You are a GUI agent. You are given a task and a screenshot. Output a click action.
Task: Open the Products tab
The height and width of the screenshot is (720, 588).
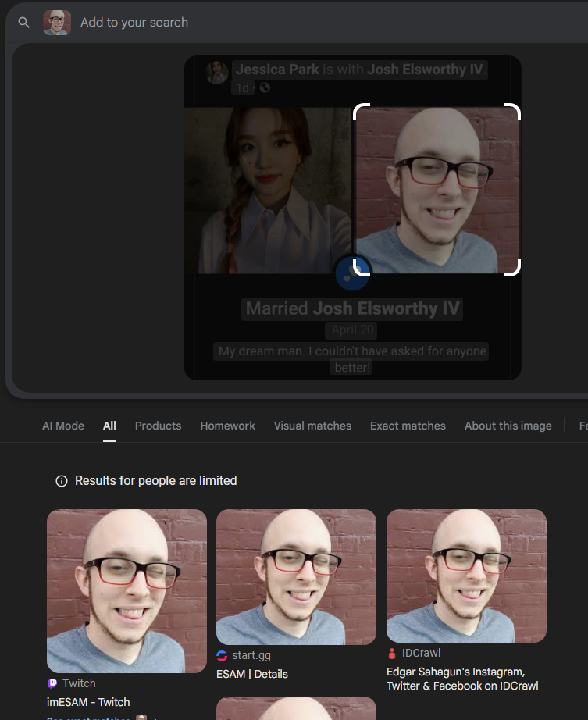158,426
